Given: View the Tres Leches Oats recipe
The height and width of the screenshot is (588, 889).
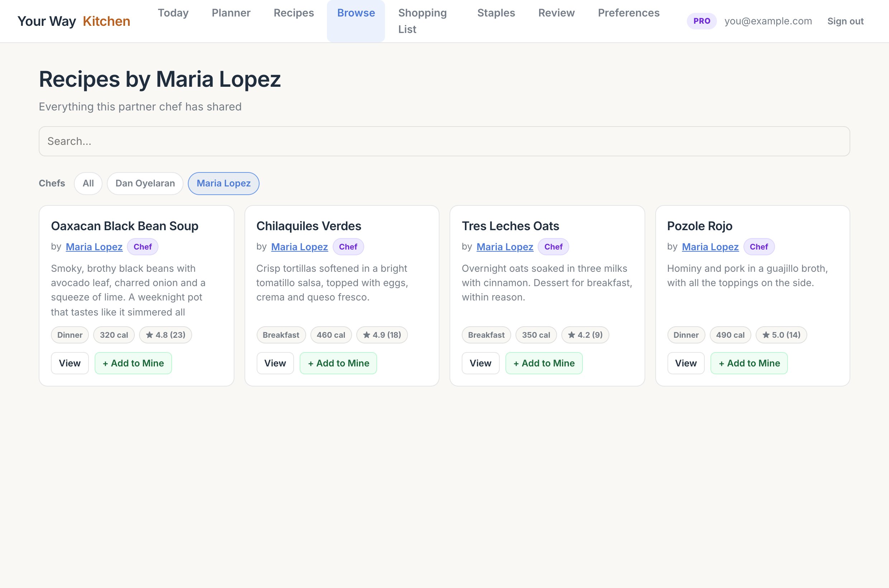Looking at the screenshot, I should (480, 363).
